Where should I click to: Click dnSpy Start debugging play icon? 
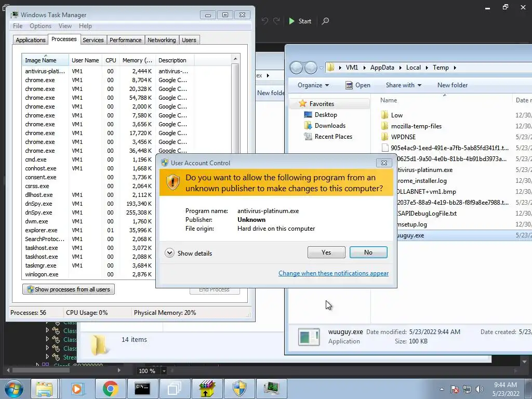click(x=291, y=21)
